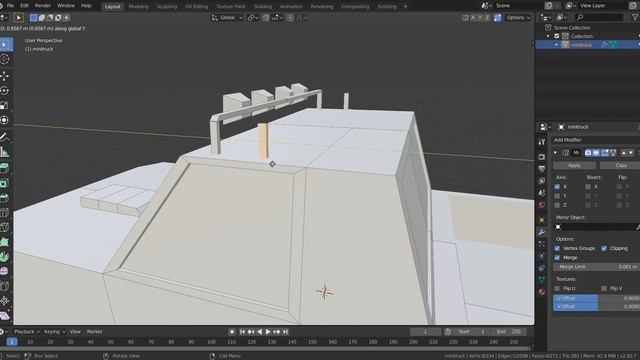Click the outliner search field

599,17
